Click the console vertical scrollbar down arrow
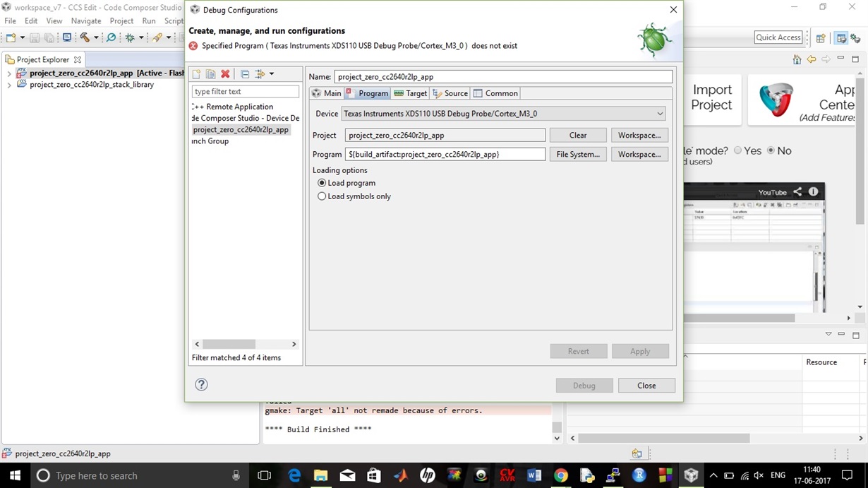The image size is (868, 488). coord(557,439)
